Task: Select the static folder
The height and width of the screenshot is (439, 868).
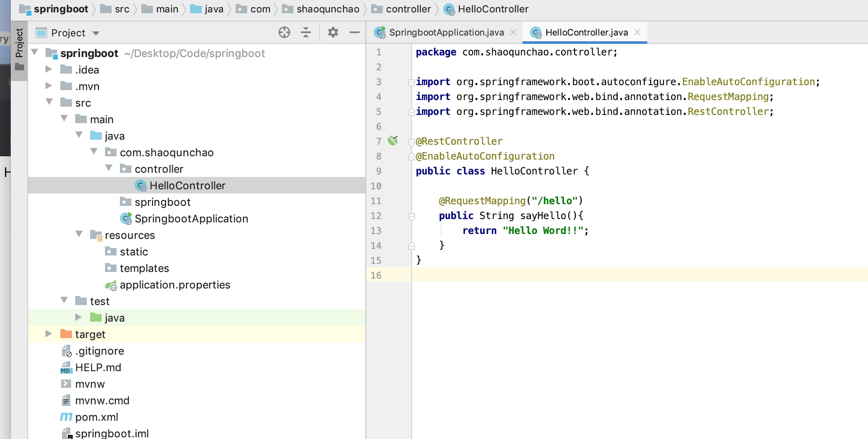Action: 134,252
